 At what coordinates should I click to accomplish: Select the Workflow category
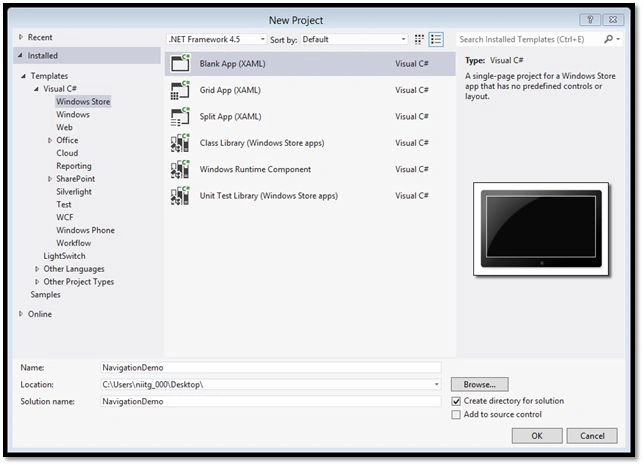pyautogui.click(x=74, y=243)
